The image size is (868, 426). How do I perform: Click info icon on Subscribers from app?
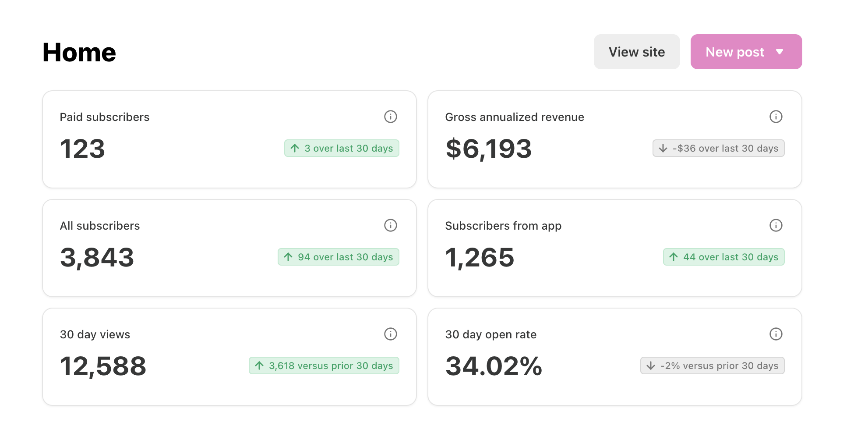click(776, 225)
